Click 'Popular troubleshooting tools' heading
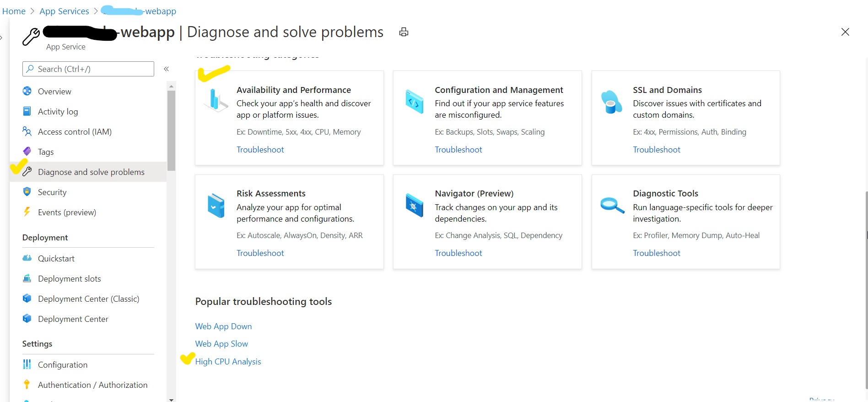 point(263,301)
